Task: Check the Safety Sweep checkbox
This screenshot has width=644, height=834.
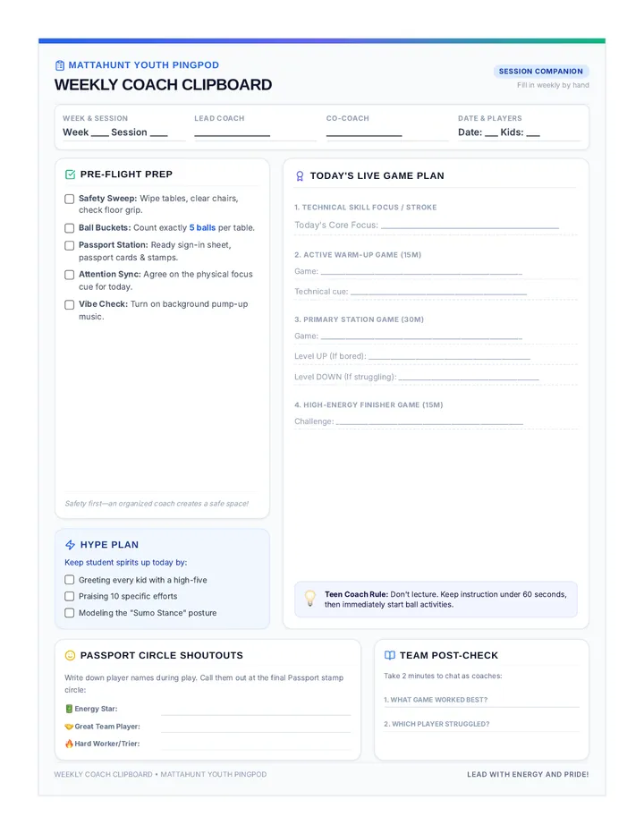Action: click(69, 199)
